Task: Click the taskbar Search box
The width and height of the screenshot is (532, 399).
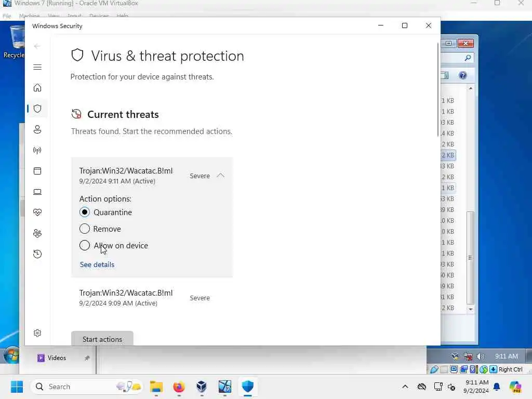Action: [x=87, y=387]
